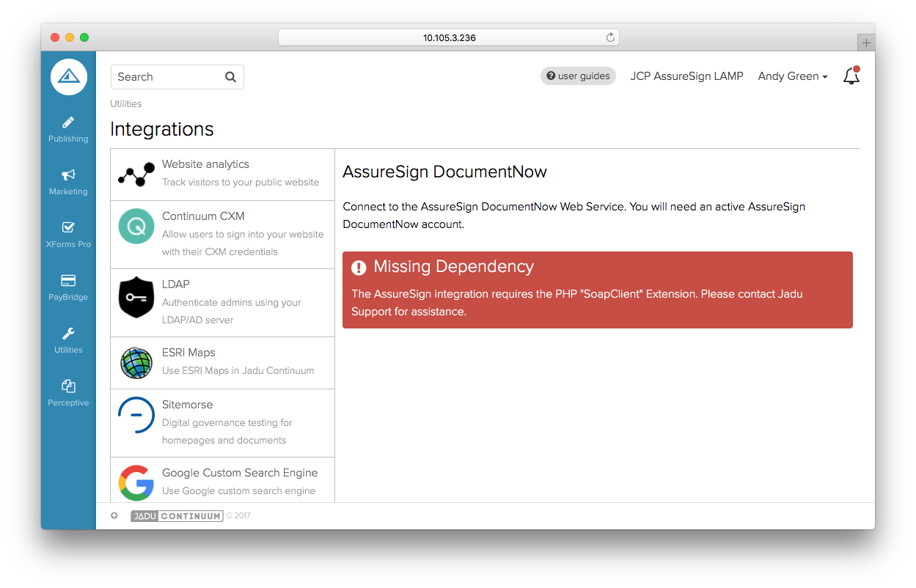Viewport: 916px width, 588px height.
Task: Open XForms Pro checkbox icon
Action: (68, 228)
